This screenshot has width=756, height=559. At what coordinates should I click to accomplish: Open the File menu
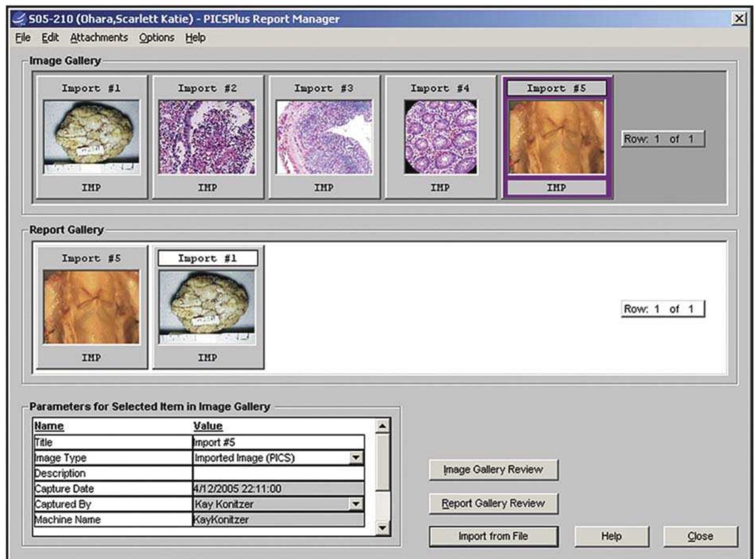point(23,38)
